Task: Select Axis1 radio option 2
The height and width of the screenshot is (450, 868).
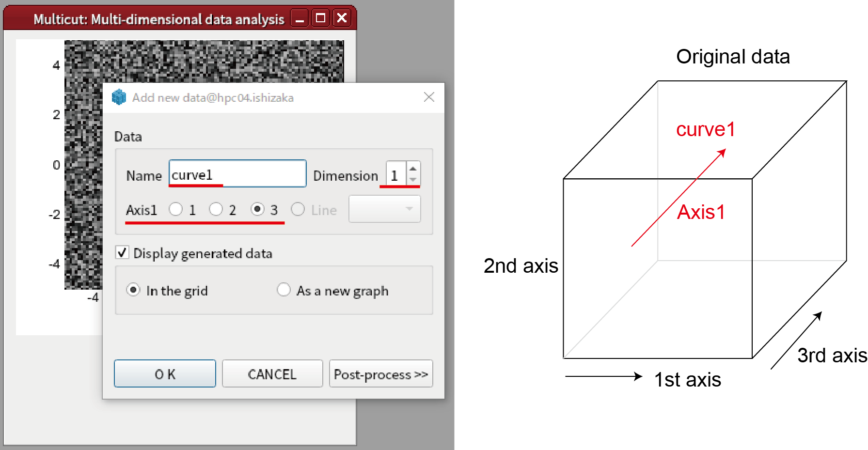Action: (216, 209)
